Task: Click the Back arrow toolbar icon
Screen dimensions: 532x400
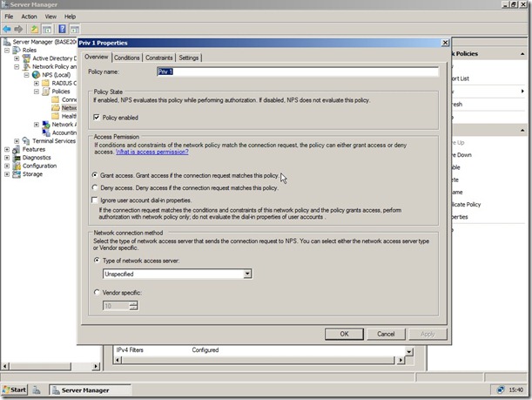Action: point(7,30)
